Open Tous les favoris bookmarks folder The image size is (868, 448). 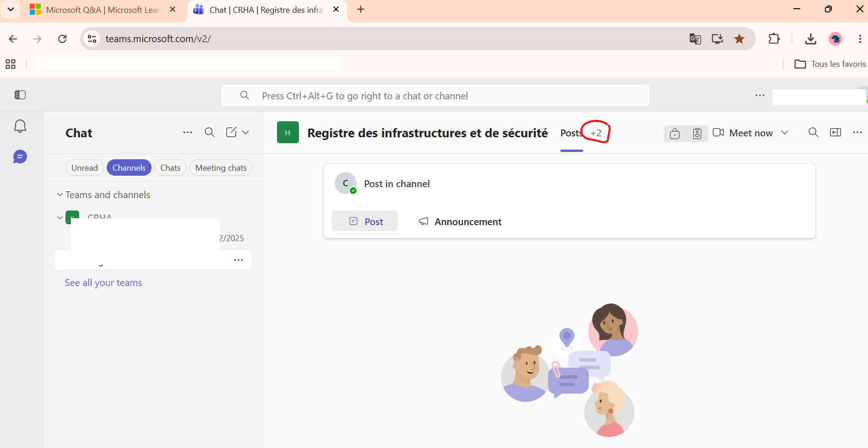(830, 64)
